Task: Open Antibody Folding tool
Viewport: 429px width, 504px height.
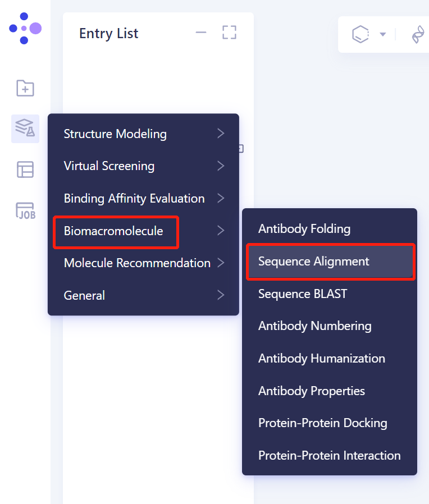Action: click(304, 228)
